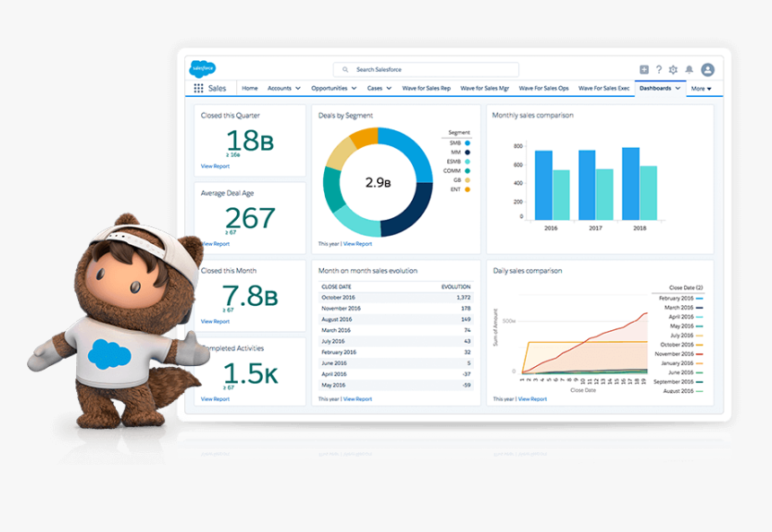
Task: Open the setup gear icon
Action: coord(673,69)
